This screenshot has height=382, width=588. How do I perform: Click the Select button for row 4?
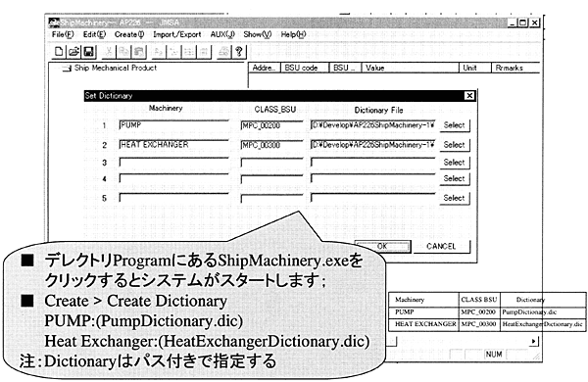coord(454,179)
